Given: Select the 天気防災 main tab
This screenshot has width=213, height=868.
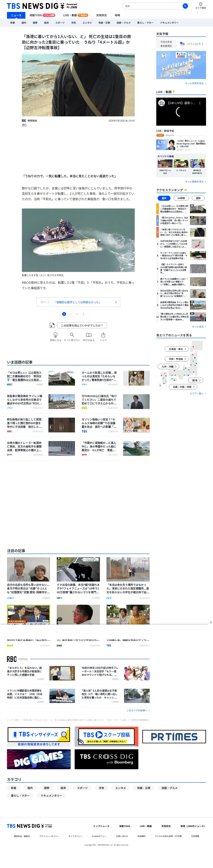Looking at the screenshot, I should [101, 15].
